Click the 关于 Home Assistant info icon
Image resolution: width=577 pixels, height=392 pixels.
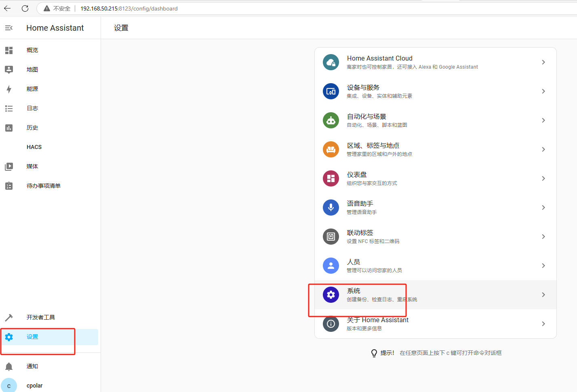(x=331, y=324)
